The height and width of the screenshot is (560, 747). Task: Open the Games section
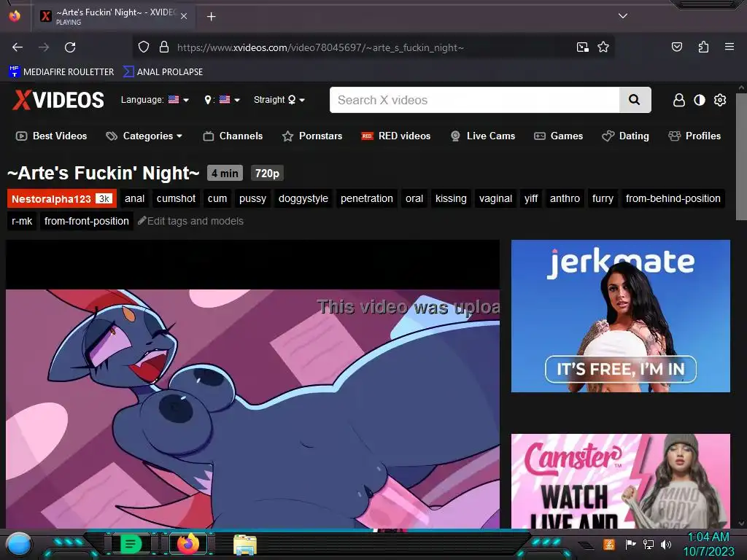point(558,136)
